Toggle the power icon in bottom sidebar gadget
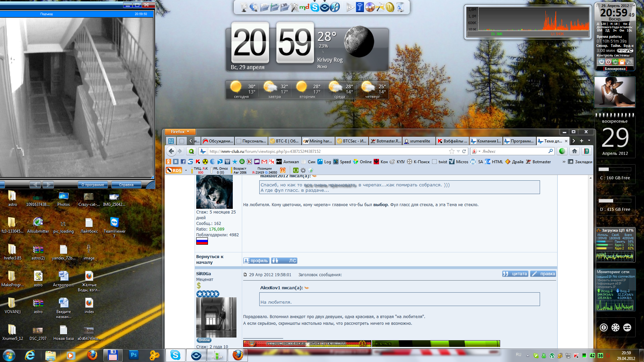644x362 pixels. [603, 327]
